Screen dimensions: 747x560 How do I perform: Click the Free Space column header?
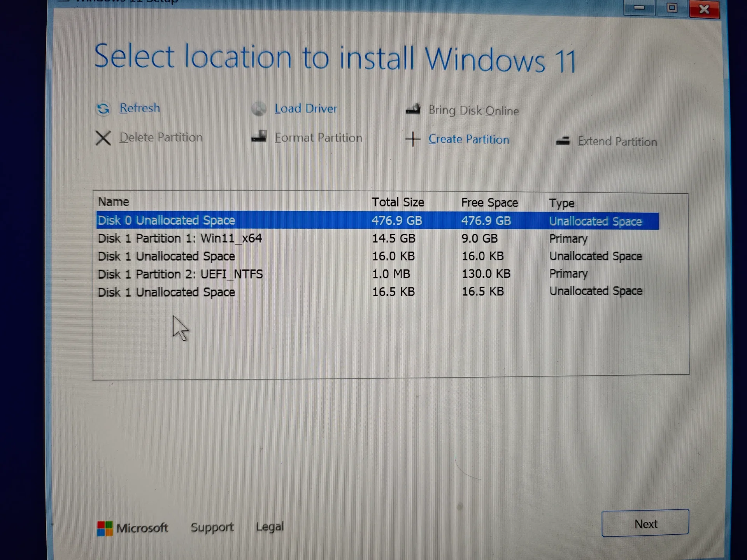[489, 203]
